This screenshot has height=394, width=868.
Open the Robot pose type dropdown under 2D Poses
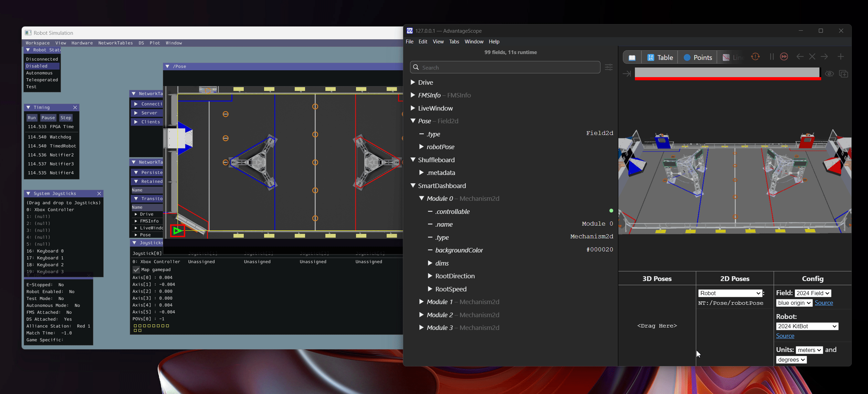point(730,293)
